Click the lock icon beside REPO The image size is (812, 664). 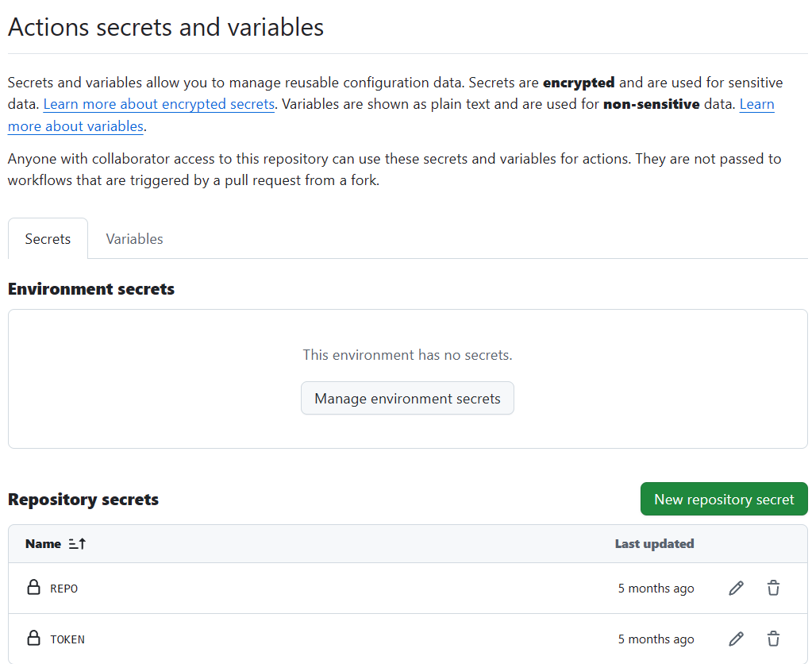[33, 588]
